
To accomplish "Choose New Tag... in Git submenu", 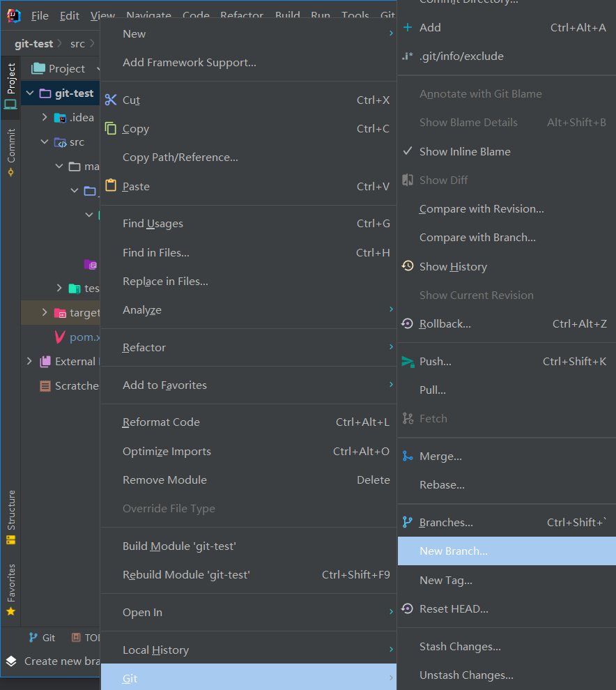I will pos(507,581).
